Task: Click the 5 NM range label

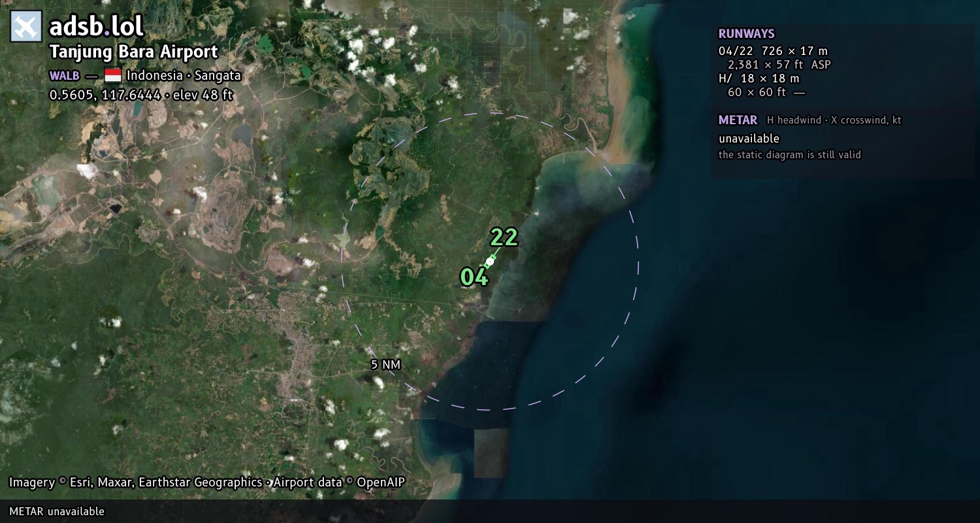Action: click(385, 365)
